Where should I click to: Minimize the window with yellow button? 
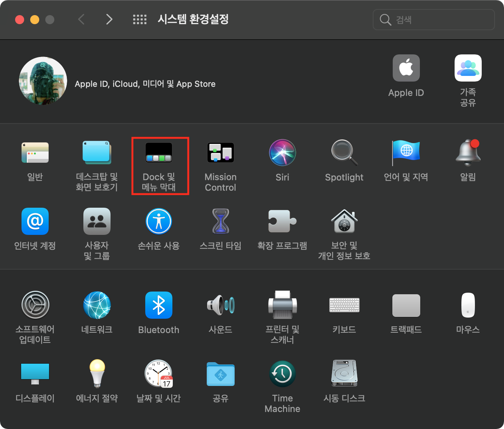35,20
